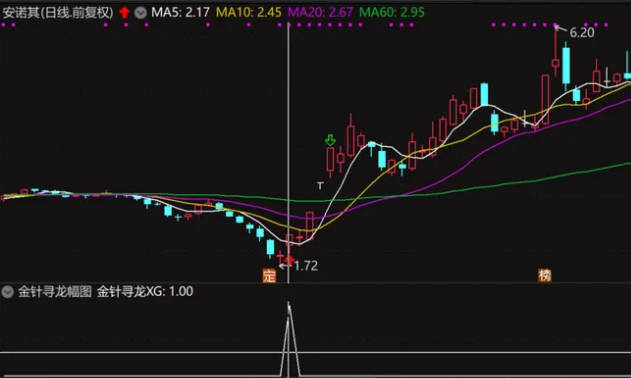Click the MA10: 2.45 label
Viewport: 631px width, 378px height.
[248, 12]
